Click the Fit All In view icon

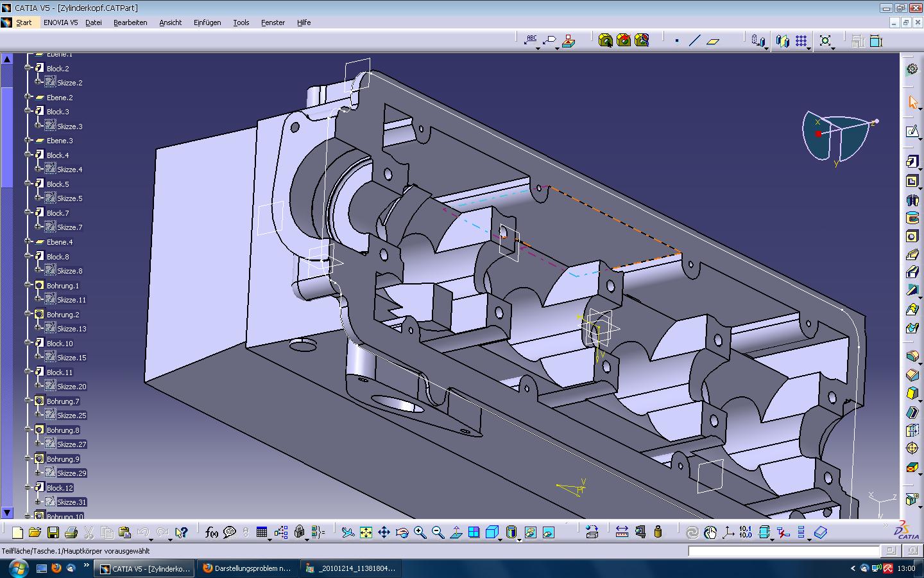366,532
